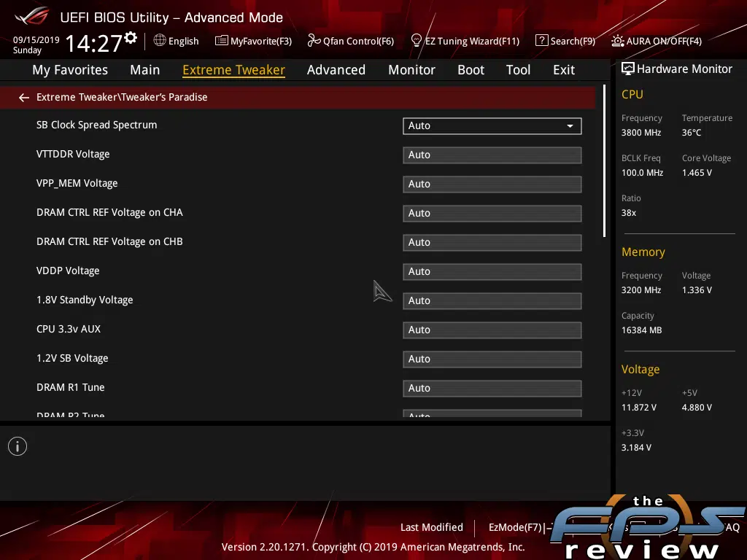The height and width of the screenshot is (560, 747).
Task: Click the Search question mark icon
Action: tap(542, 41)
